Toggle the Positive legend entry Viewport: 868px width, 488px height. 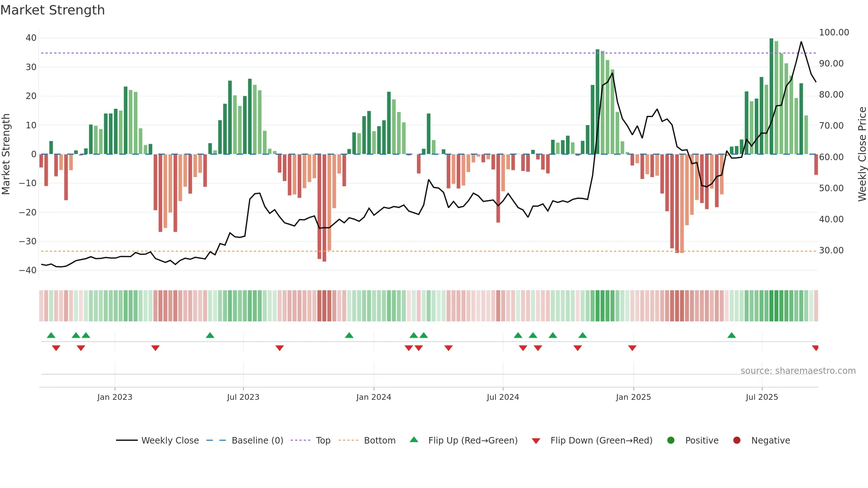(x=693, y=440)
